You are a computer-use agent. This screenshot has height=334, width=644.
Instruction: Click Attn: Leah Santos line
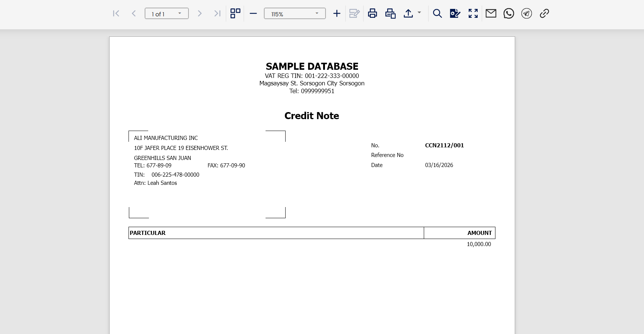click(155, 183)
